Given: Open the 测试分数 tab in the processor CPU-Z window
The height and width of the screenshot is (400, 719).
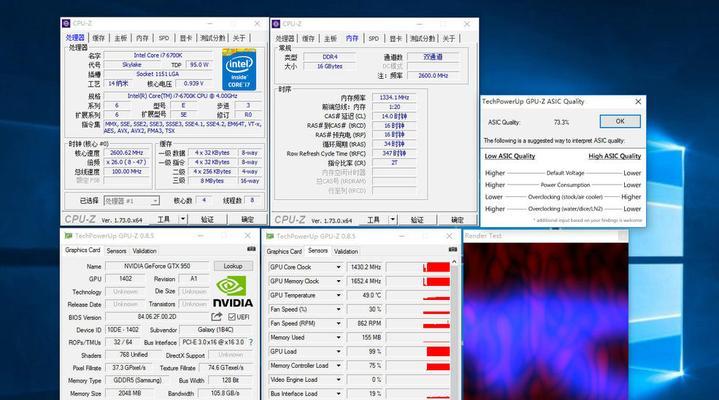Looking at the screenshot, I should [212, 38].
